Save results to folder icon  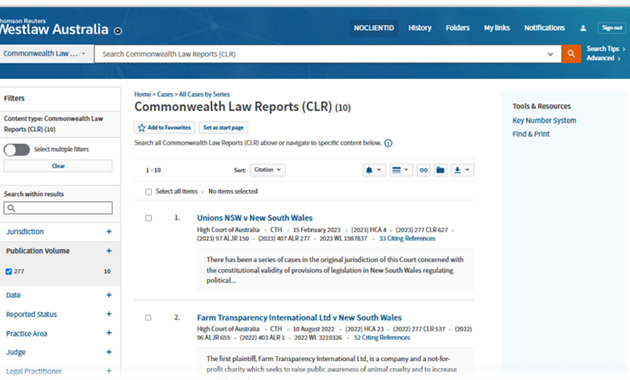click(x=440, y=170)
